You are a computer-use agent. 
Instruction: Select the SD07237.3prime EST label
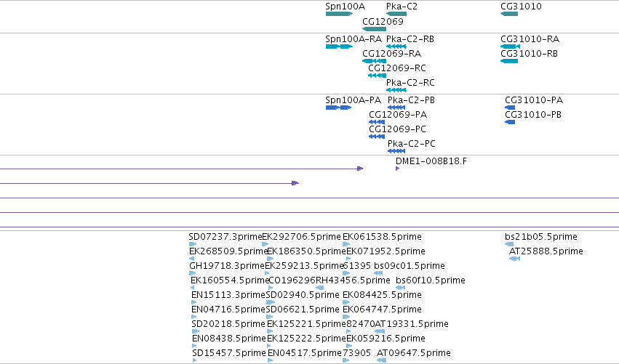225,237
